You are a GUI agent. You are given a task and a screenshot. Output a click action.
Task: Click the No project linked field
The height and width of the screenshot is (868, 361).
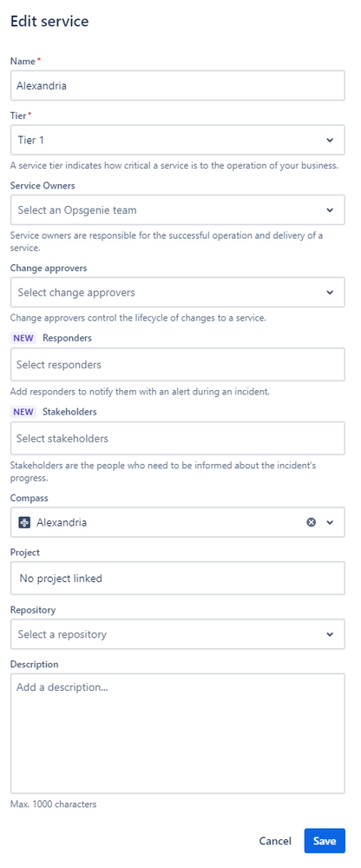coord(177,579)
